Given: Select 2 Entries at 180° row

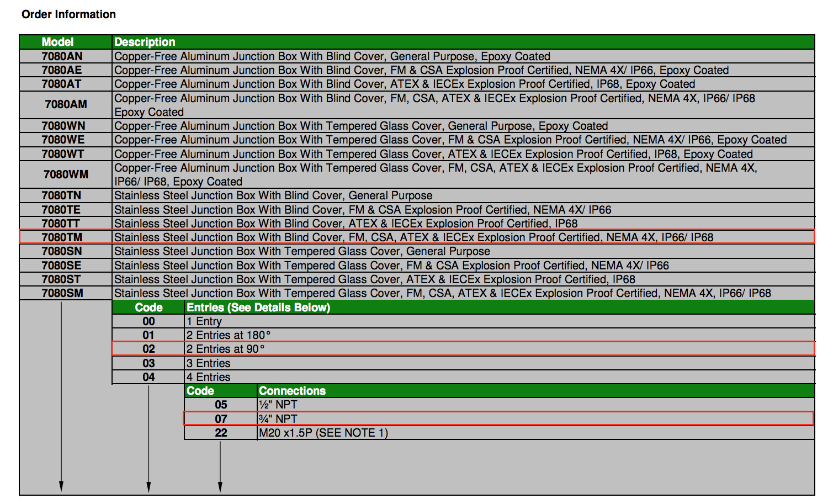Looking at the screenshot, I should (x=463, y=335).
